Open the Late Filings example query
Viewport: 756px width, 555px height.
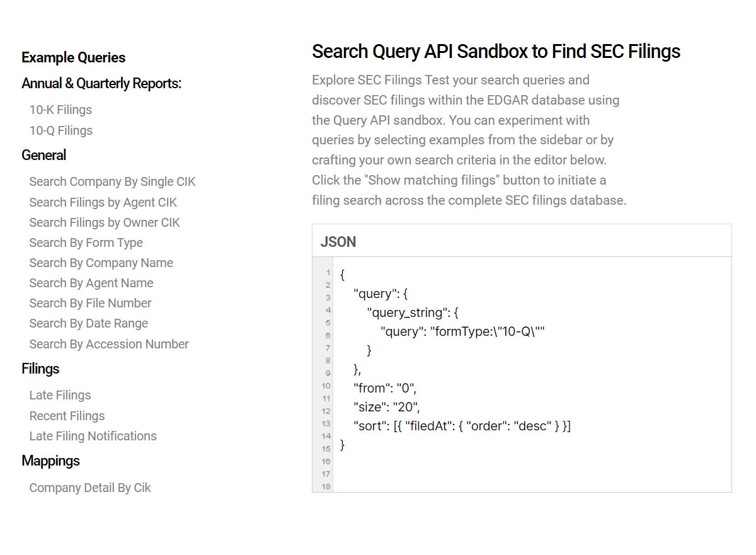click(x=60, y=395)
